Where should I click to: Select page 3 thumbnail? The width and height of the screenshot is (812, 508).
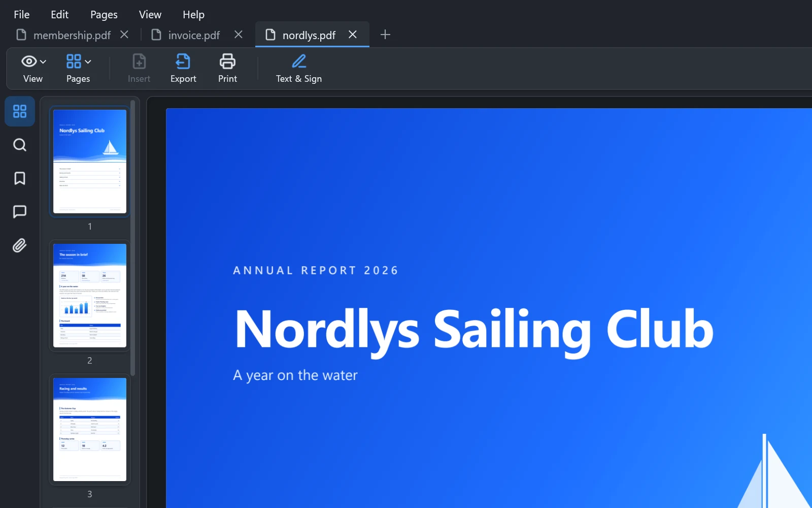coord(90,430)
